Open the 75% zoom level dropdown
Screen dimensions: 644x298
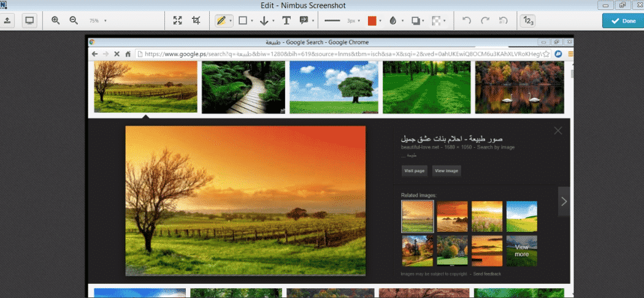point(98,20)
